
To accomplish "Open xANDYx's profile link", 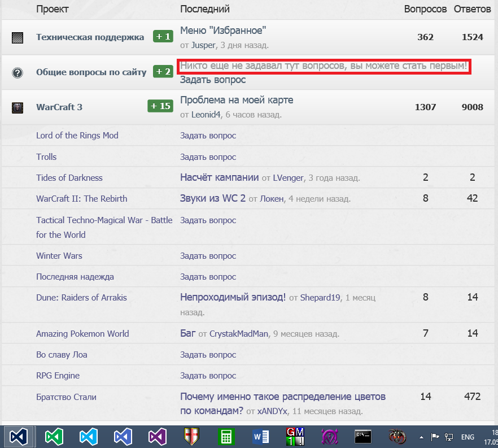I will [x=272, y=411].
